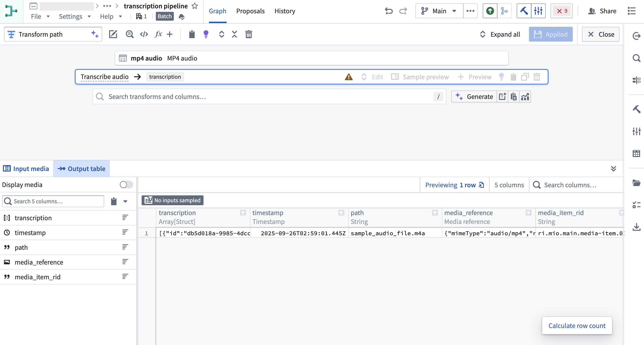This screenshot has width=644, height=345.
Task: Click the warning triangle on Transcribe audio
Action: [x=349, y=77]
